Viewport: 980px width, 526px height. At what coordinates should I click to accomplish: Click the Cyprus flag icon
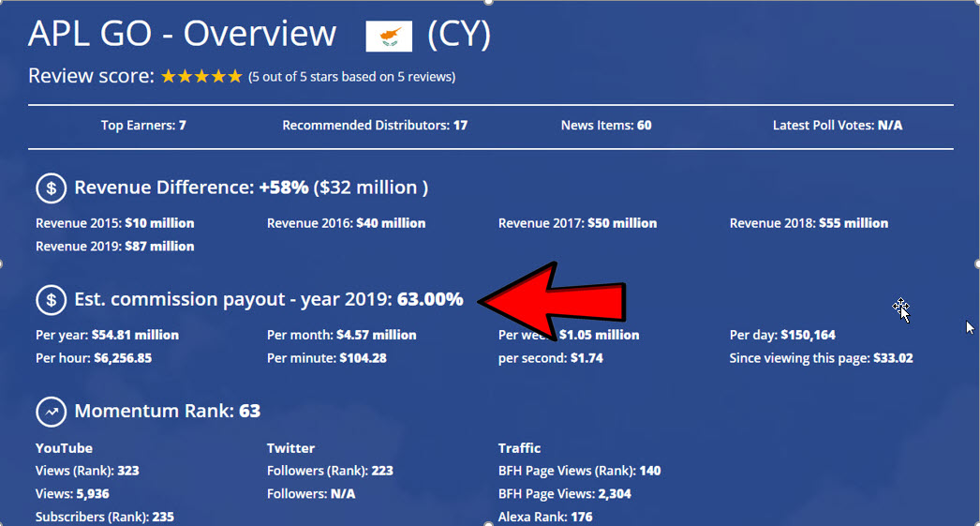point(389,37)
